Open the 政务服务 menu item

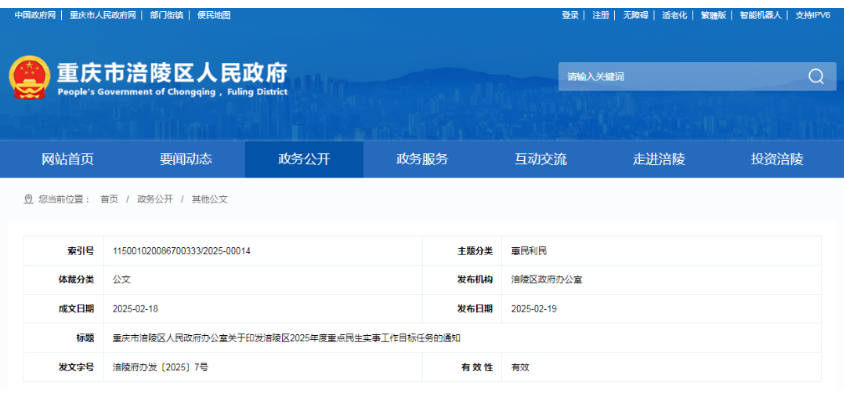pyautogui.click(x=422, y=160)
